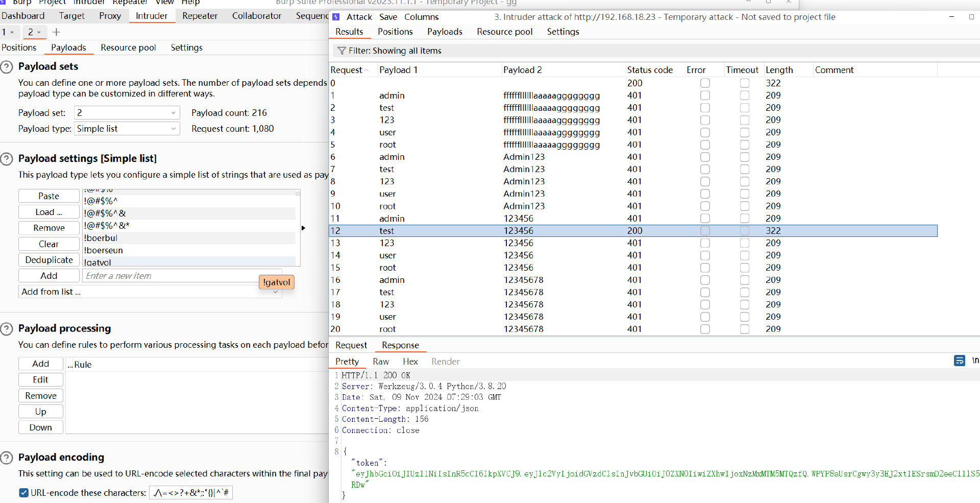Add a new Intruder tab with plus icon

click(56, 32)
